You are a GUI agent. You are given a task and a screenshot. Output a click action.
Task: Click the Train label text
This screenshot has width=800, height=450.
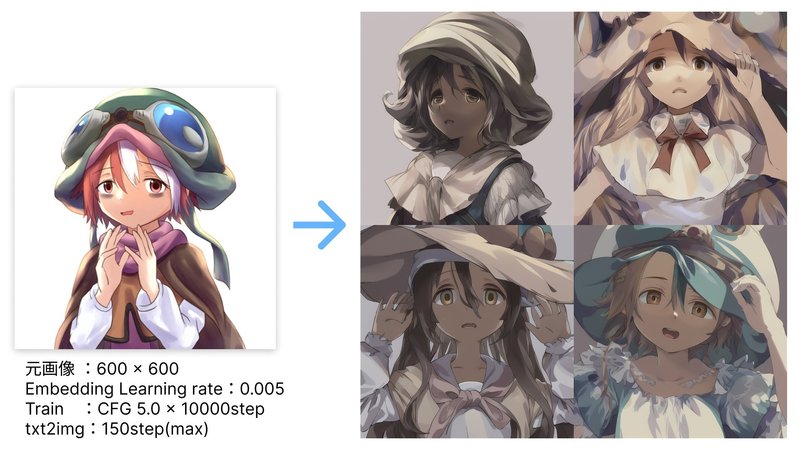(x=44, y=409)
